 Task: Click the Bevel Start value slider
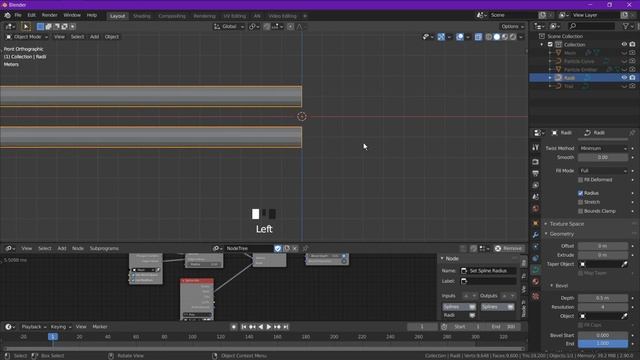point(603,335)
